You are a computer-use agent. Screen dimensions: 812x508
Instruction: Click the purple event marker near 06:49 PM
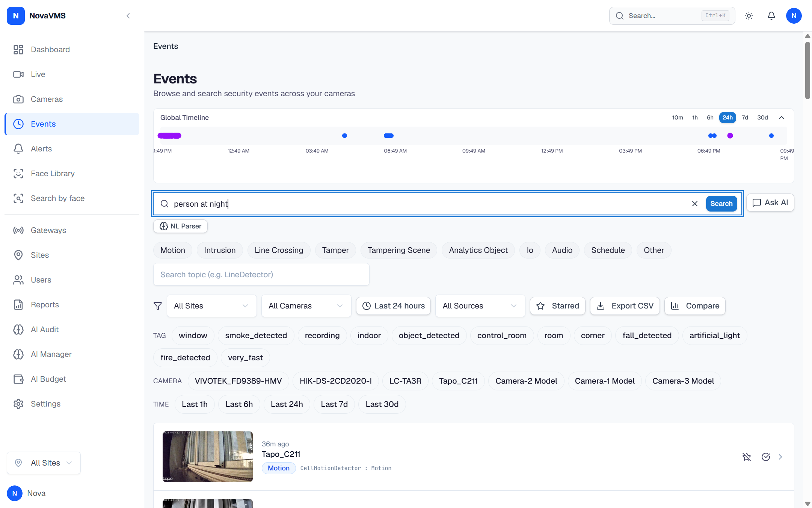pos(730,136)
